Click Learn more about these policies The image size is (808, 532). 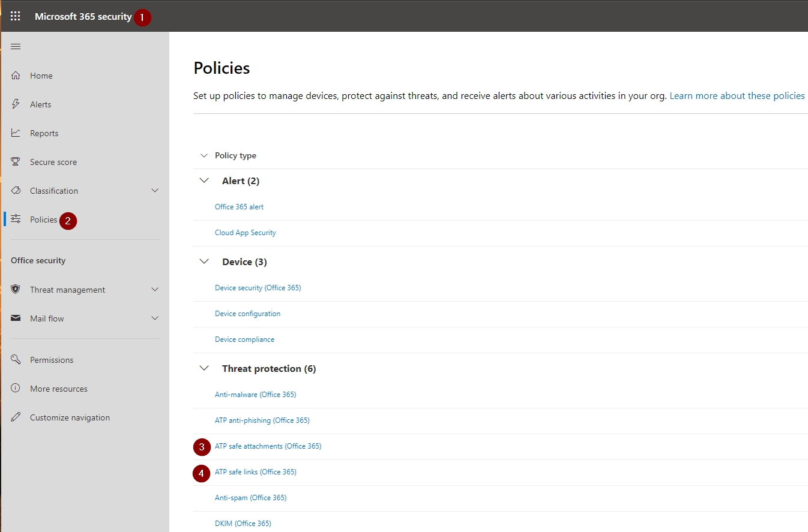click(x=737, y=96)
